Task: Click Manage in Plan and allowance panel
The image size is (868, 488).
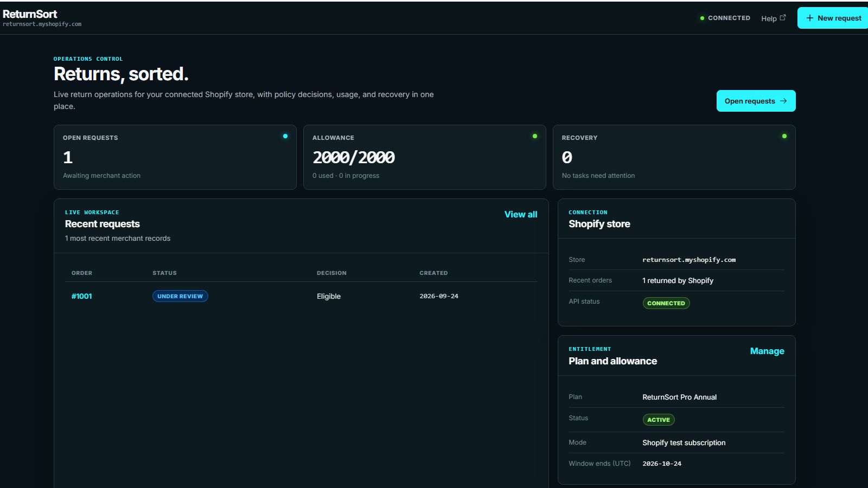Action: (x=767, y=351)
